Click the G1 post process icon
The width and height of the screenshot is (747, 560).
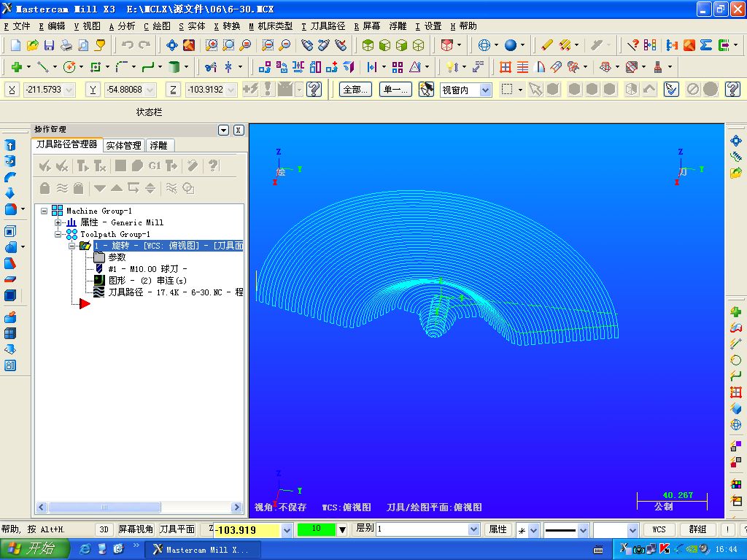[155, 166]
